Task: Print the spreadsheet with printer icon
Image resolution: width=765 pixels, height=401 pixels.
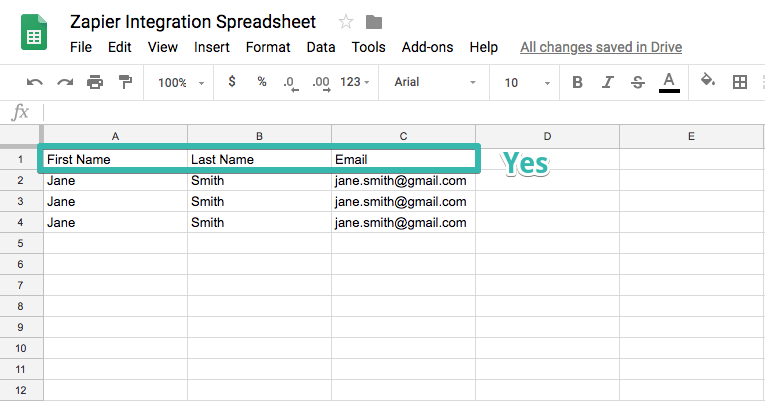Action: (x=95, y=82)
